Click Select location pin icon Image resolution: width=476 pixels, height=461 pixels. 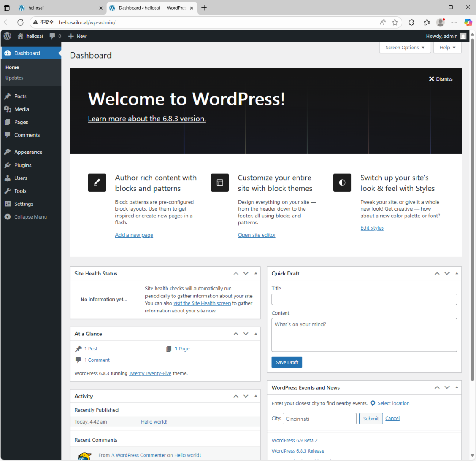pyautogui.click(x=373, y=403)
